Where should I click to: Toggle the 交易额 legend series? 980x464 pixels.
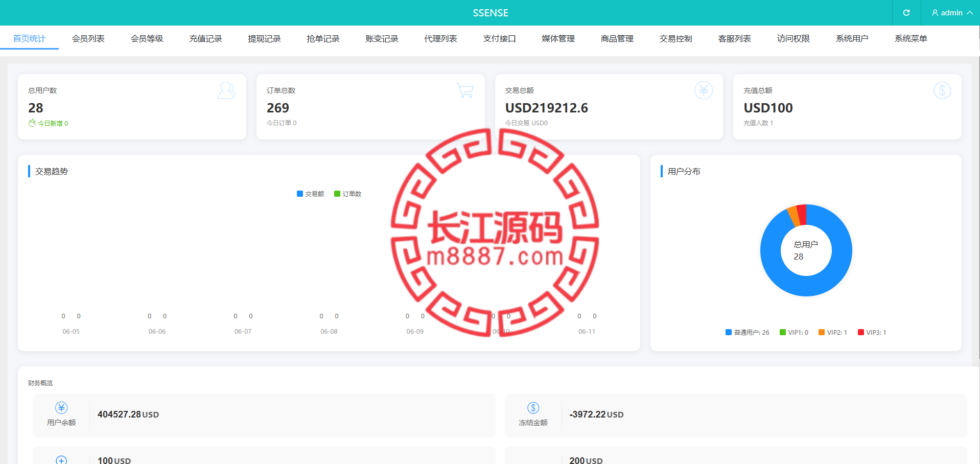[311, 194]
